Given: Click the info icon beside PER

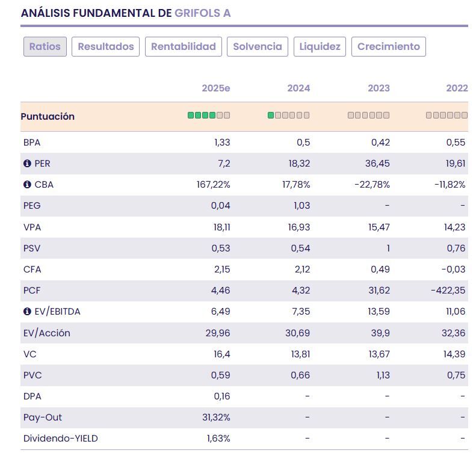Looking at the screenshot, I should pos(27,164).
